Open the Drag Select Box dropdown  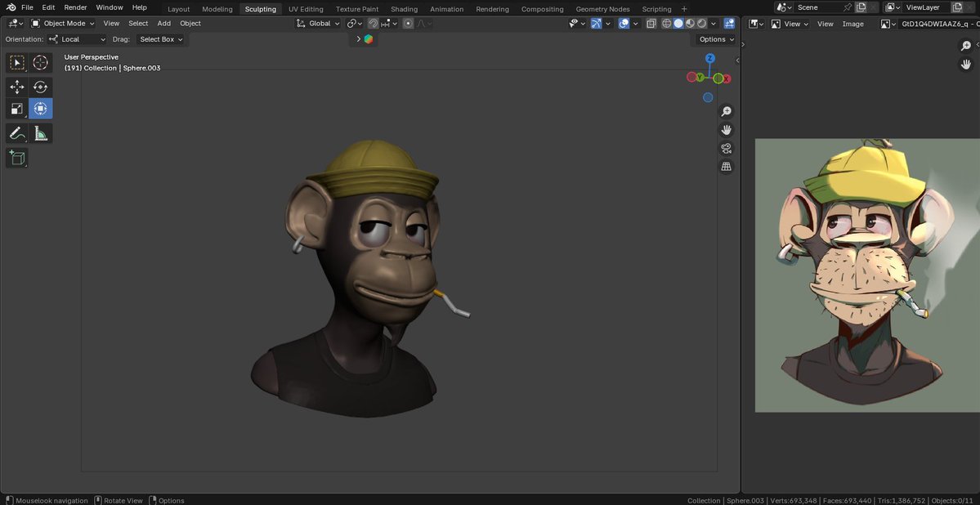[x=161, y=38]
